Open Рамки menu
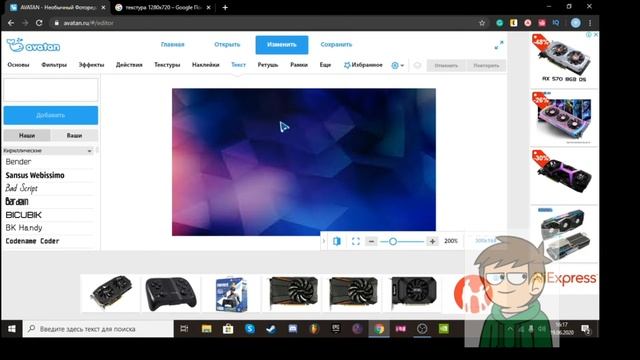 click(299, 65)
